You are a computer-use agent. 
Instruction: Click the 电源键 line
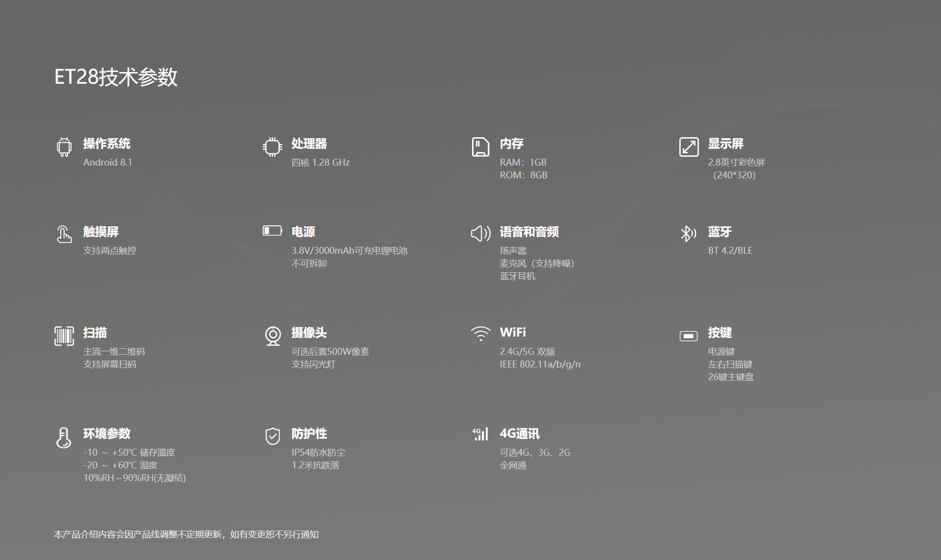(x=721, y=351)
